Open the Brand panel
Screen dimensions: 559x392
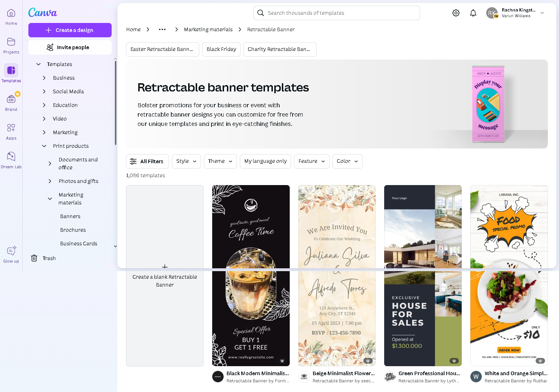coord(11,102)
